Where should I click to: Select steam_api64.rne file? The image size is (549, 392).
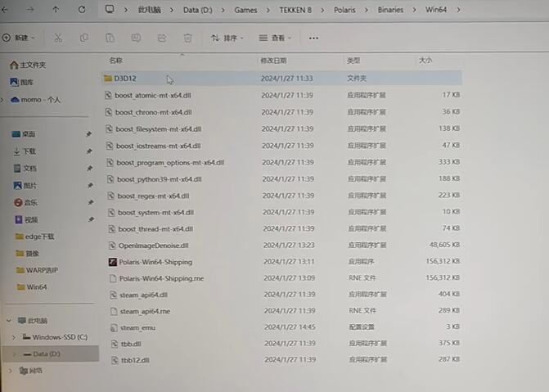[285, 311]
